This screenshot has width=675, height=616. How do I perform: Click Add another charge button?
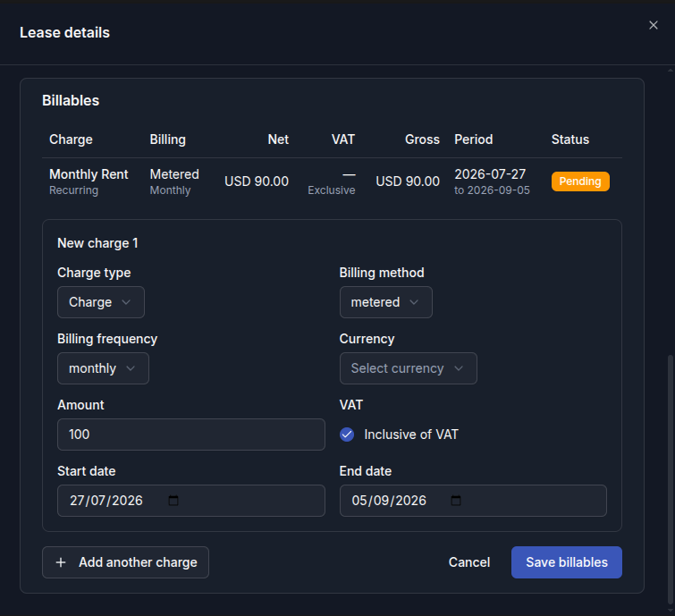pyautogui.click(x=125, y=562)
